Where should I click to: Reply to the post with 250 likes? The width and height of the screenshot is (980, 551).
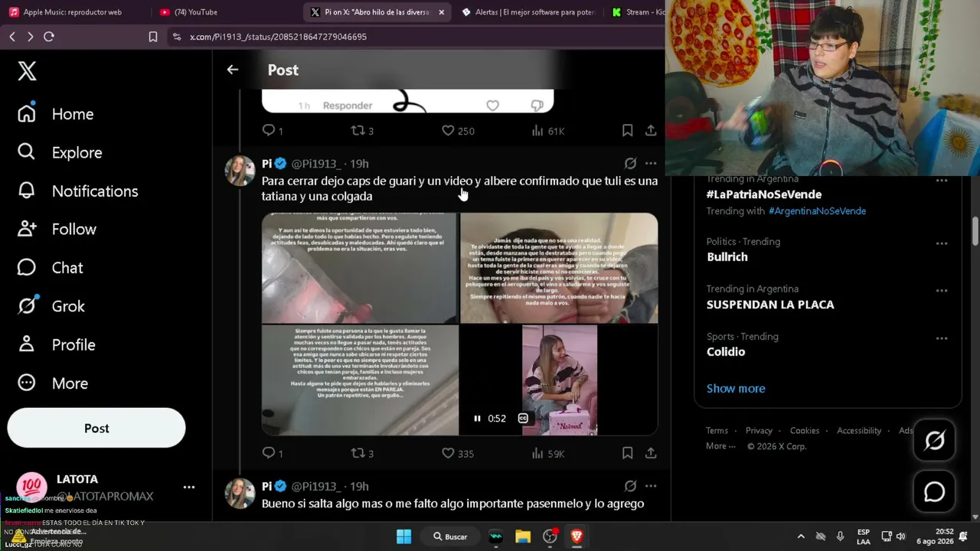pyautogui.click(x=273, y=131)
